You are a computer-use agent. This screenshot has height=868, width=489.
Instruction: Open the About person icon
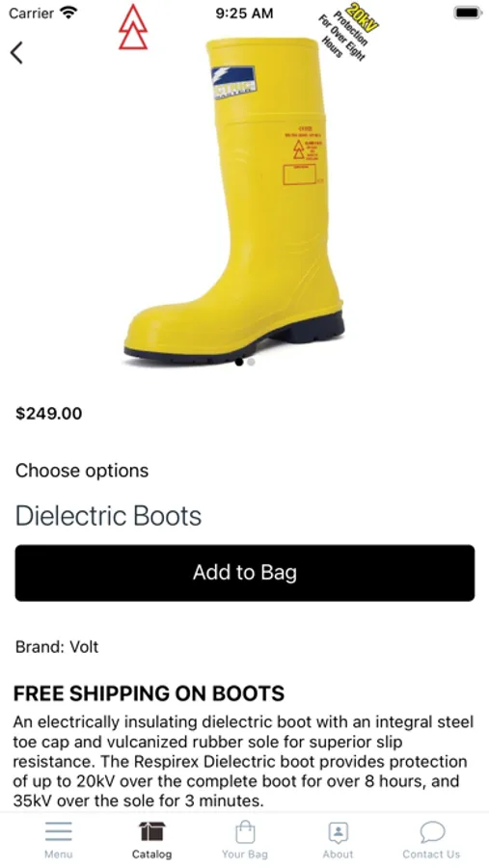click(338, 831)
